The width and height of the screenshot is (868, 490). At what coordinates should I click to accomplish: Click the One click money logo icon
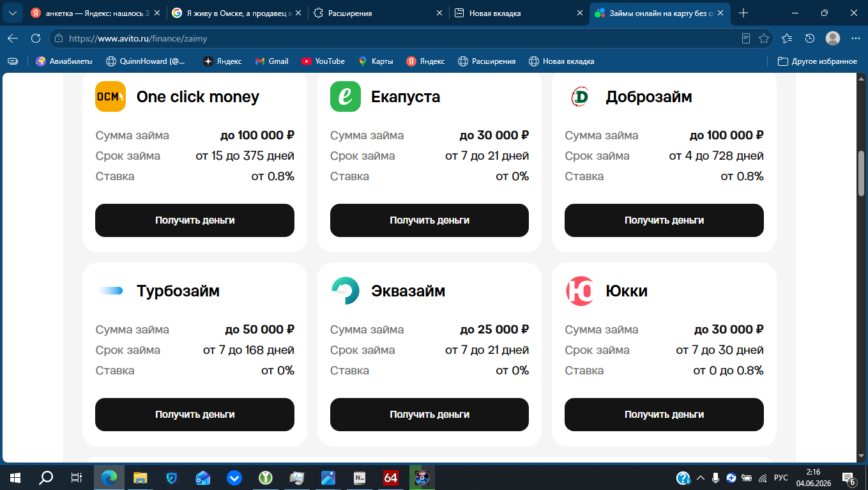(x=110, y=96)
